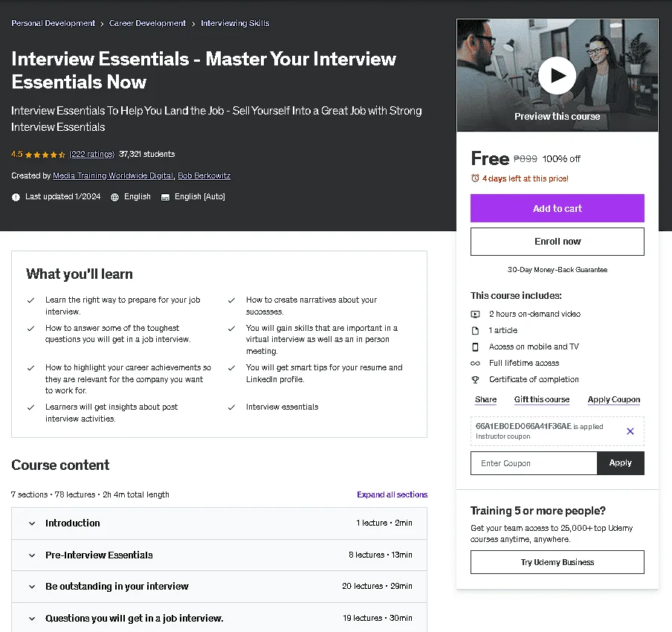
Task: Click checkmark beside 'You will gain skills'
Action: (231, 329)
